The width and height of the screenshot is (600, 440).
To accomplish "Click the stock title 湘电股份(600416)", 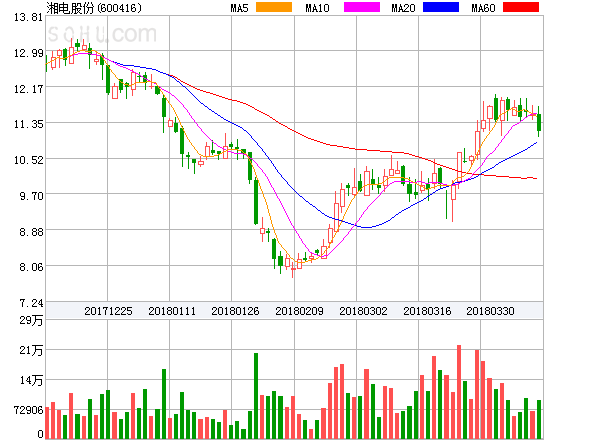I will 94,8.
